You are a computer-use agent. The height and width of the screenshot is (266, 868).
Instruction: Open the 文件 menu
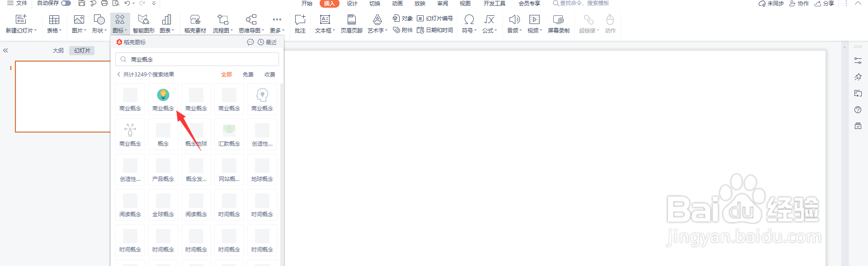point(17,3)
